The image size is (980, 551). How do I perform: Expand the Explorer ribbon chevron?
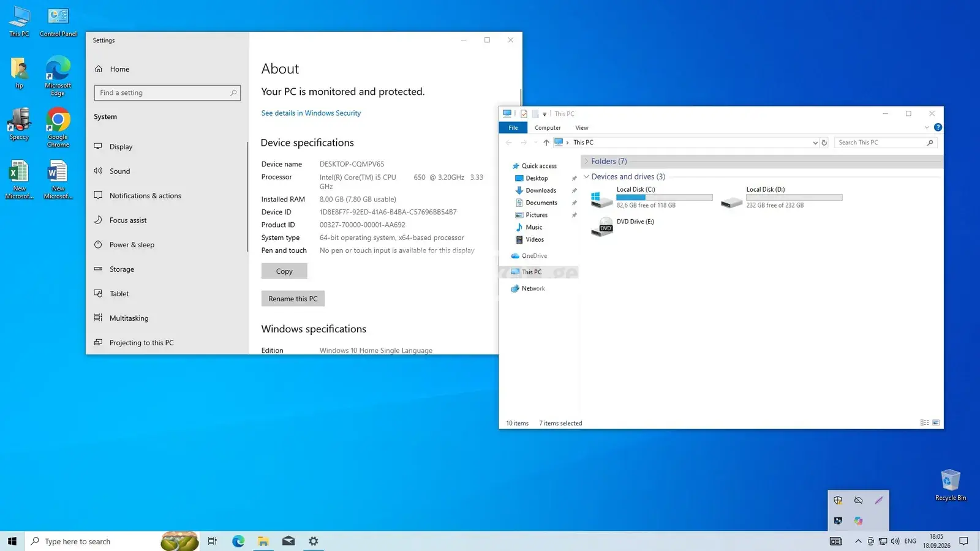[x=927, y=127]
